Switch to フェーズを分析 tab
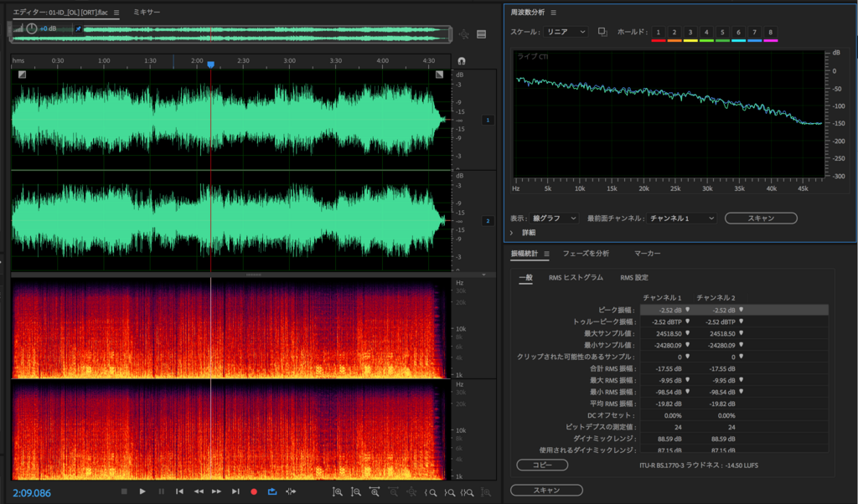Screen dimensions: 858x504 586,254
